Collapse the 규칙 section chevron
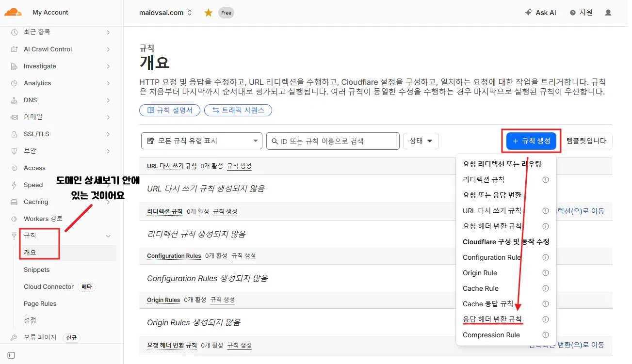The width and height of the screenshot is (632, 364). point(108,236)
